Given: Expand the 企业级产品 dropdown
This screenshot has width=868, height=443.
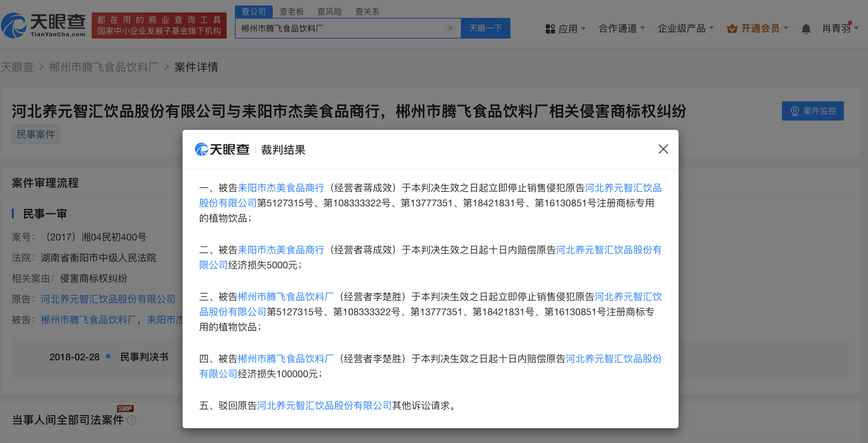Looking at the screenshot, I should 711,28.
